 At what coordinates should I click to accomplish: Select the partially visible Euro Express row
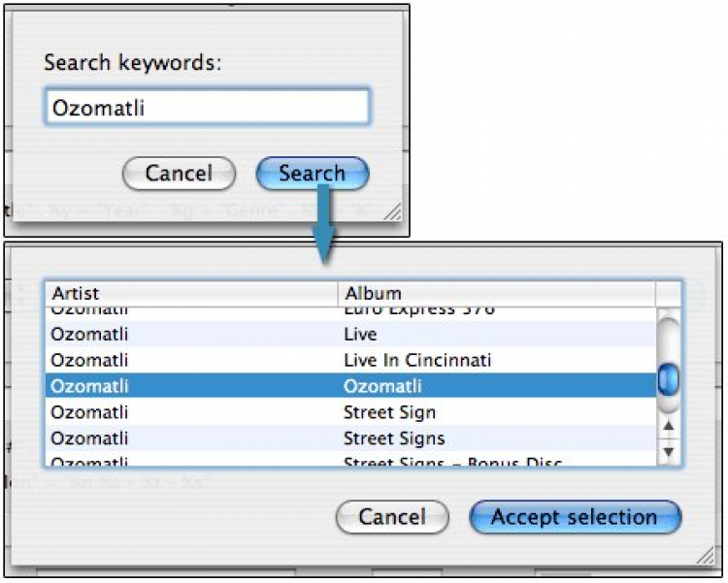click(351, 310)
